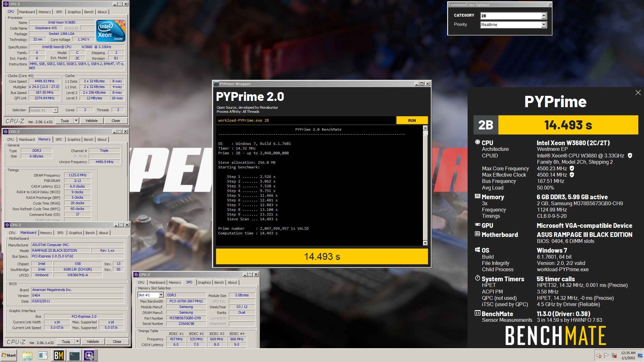Click the RAMPAGE III BLACK EDITION model field
This screenshot has width=644, height=362.
(60, 250)
